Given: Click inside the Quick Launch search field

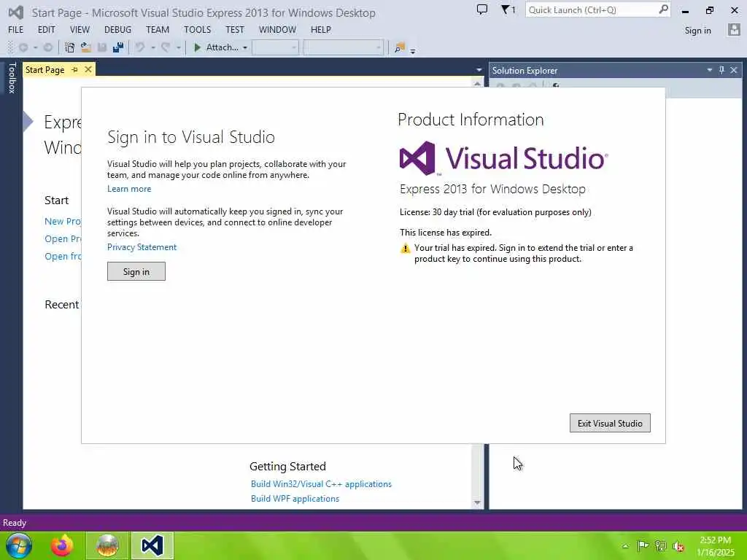Looking at the screenshot, I should click(591, 9).
